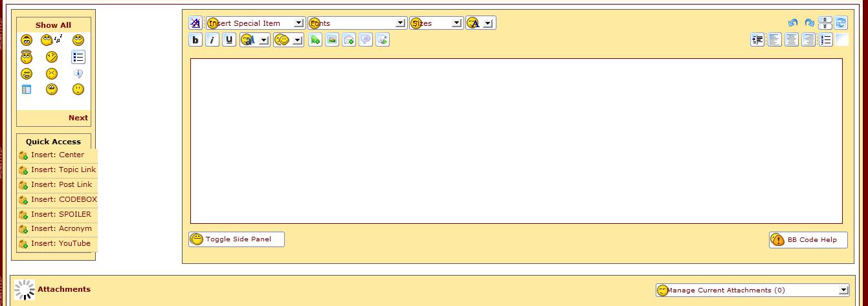Image resolution: width=868 pixels, height=306 pixels.
Task: Expand the editor with the down double-arrow button
Action: (825, 27)
